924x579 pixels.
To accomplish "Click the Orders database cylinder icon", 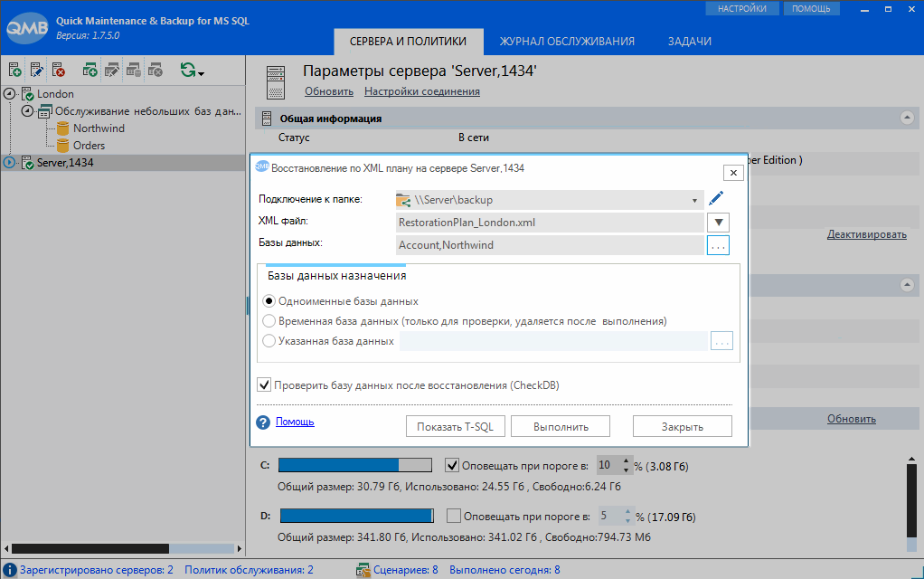I will point(62,145).
